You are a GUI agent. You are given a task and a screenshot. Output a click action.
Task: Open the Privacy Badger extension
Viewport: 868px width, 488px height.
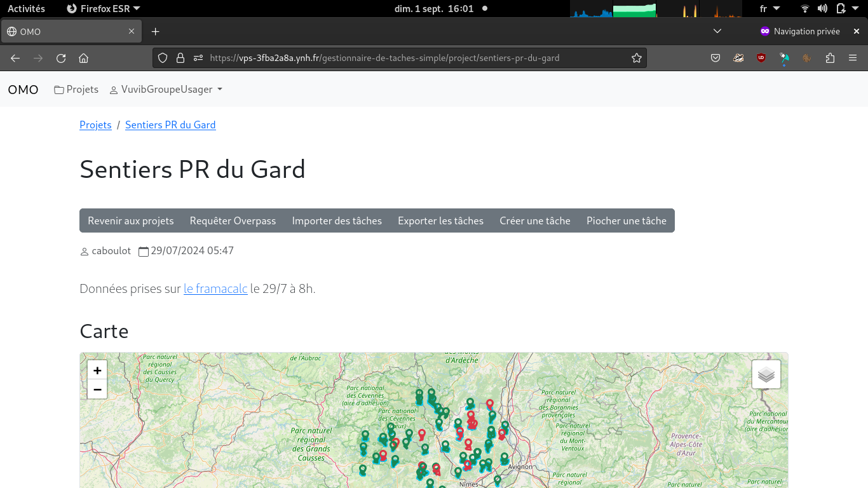tap(738, 58)
